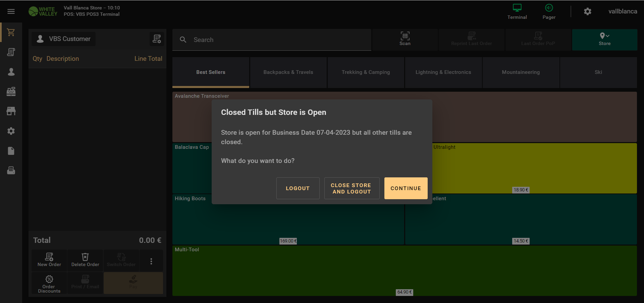Click the Scan barcode button

(x=405, y=40)
